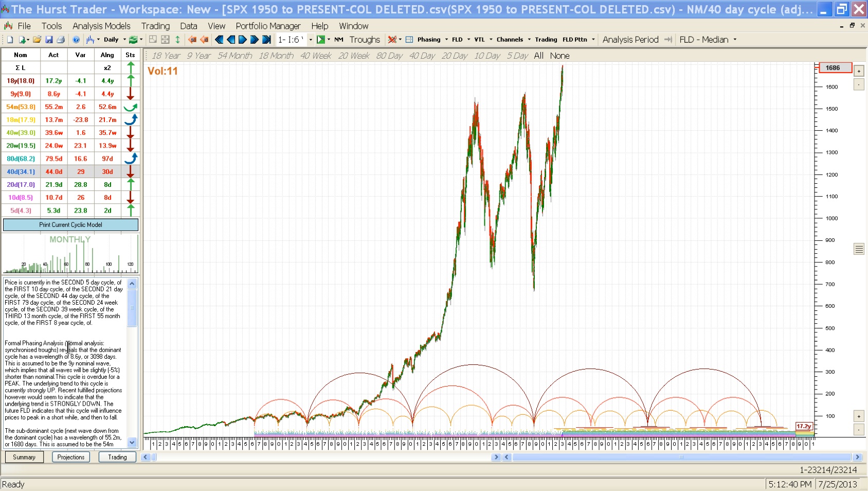Open the Channels dropdown in the toolbar
Image resolution: width=868 pixels, height=491 pixels.
point(529,40)
